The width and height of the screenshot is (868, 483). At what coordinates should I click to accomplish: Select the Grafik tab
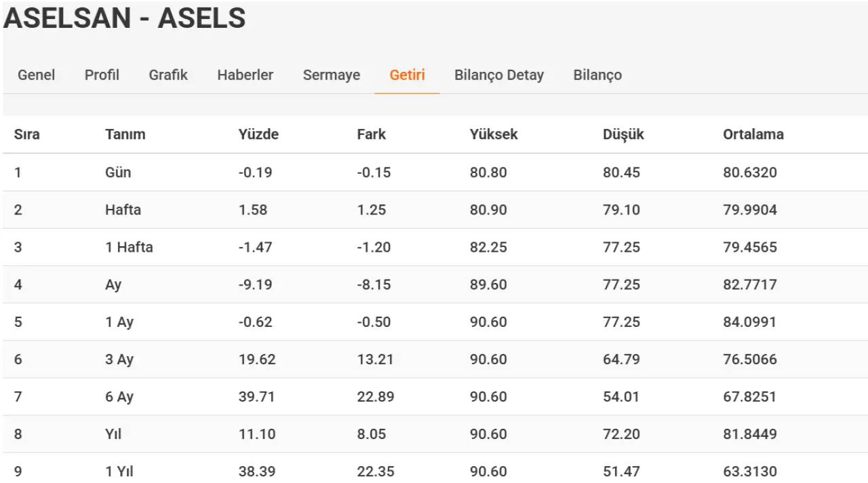tap(168, 75)
